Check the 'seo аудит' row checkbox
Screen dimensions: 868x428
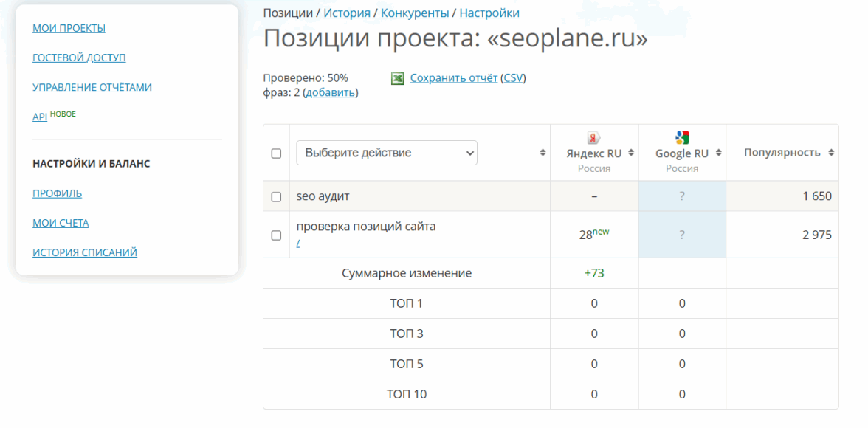click(276, 197)
